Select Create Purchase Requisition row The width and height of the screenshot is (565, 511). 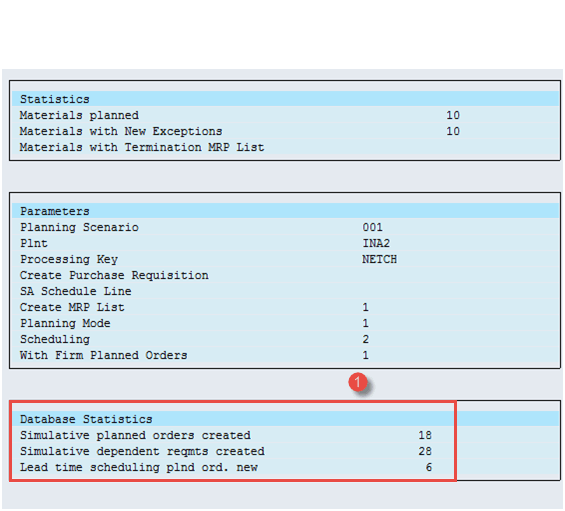285,275
